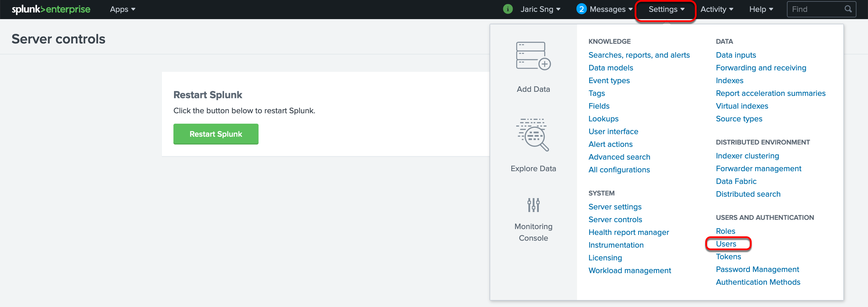Open Server settings under System
The height and width of the screenshot is (307, 868).
615,207
